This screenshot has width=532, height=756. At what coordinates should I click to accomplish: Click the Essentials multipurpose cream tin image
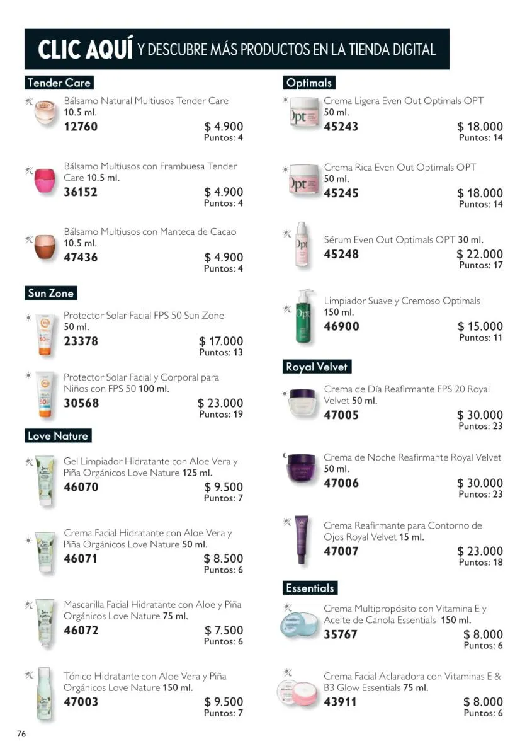(x=300, y=626)
